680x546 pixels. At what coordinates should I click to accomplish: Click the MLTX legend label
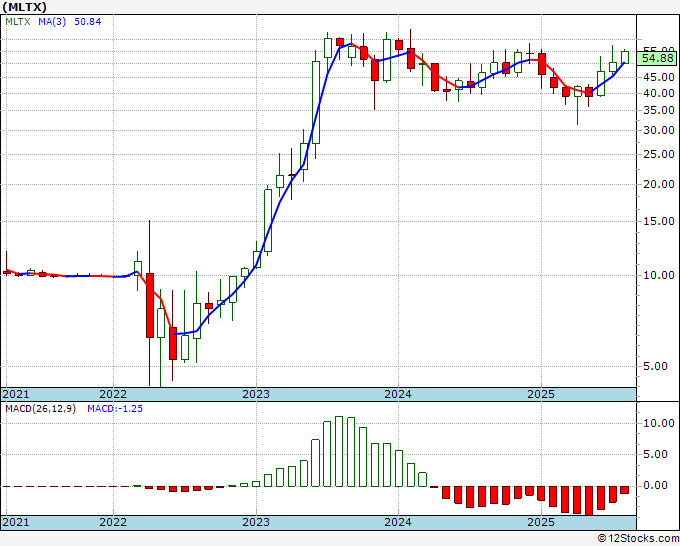pos(18,21)
